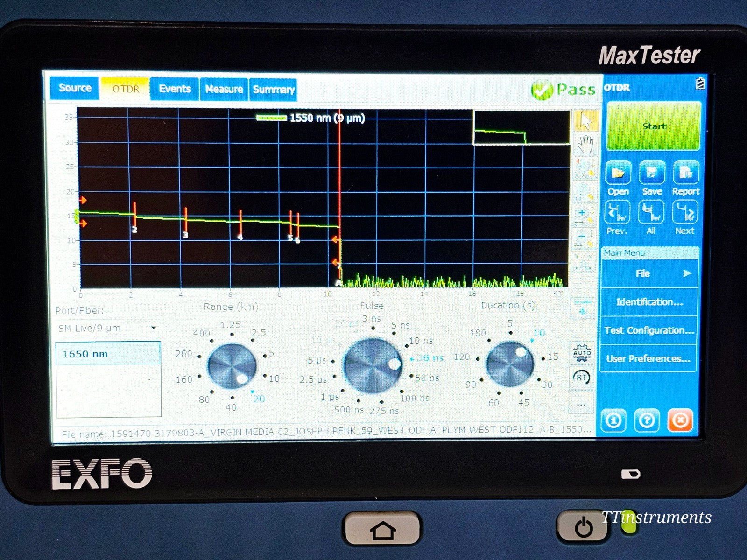Select the 1650 nm wavelength entry
Image resolution: width=747 pixels, height=560 pixels.
(x=108, y=354)
